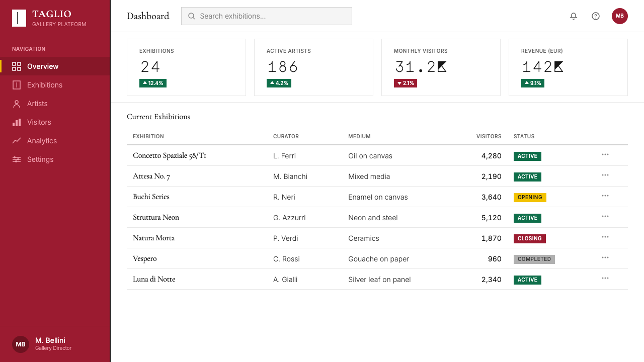Open the more options menu for Buchi Series
Image resolution: width=644 pixels, height=362 pixels.
pyautogui.click(x=605, y=196)
